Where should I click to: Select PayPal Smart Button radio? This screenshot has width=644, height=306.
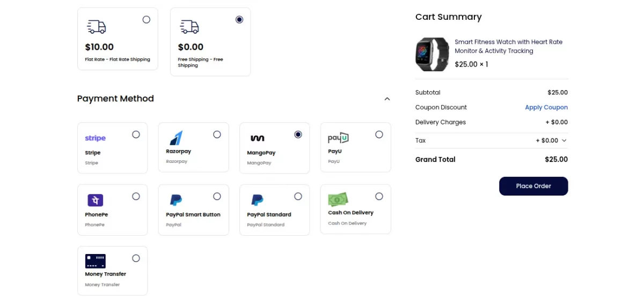coord(217,196)
